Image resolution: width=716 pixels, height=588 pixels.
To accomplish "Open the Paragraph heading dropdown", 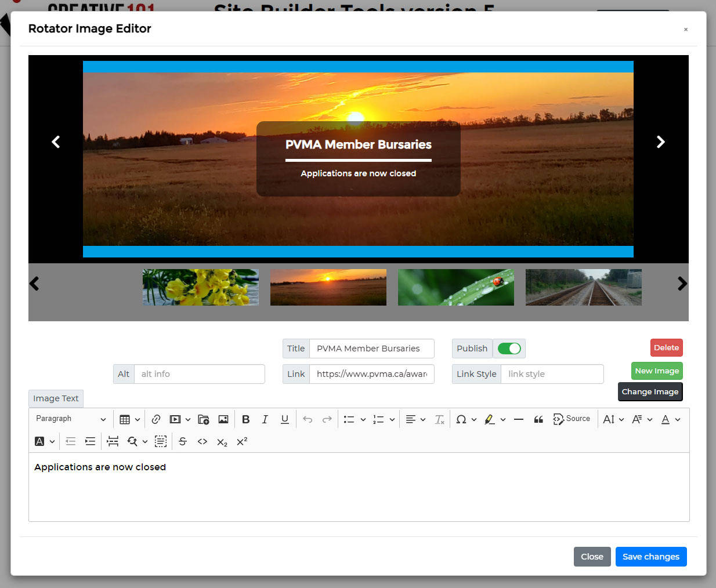I will click(70, 419).
